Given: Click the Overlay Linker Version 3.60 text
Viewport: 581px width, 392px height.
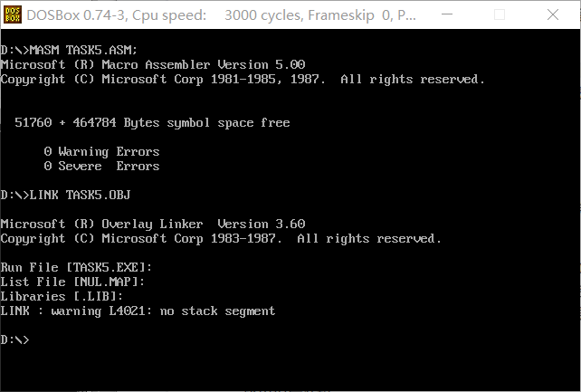Looking at the screenshot, I should (x=204, y=224).
